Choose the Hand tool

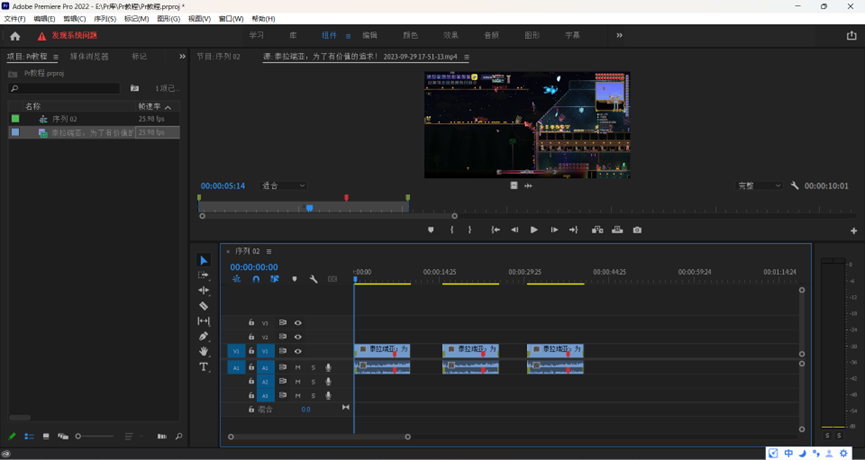(x=204, y=352)
